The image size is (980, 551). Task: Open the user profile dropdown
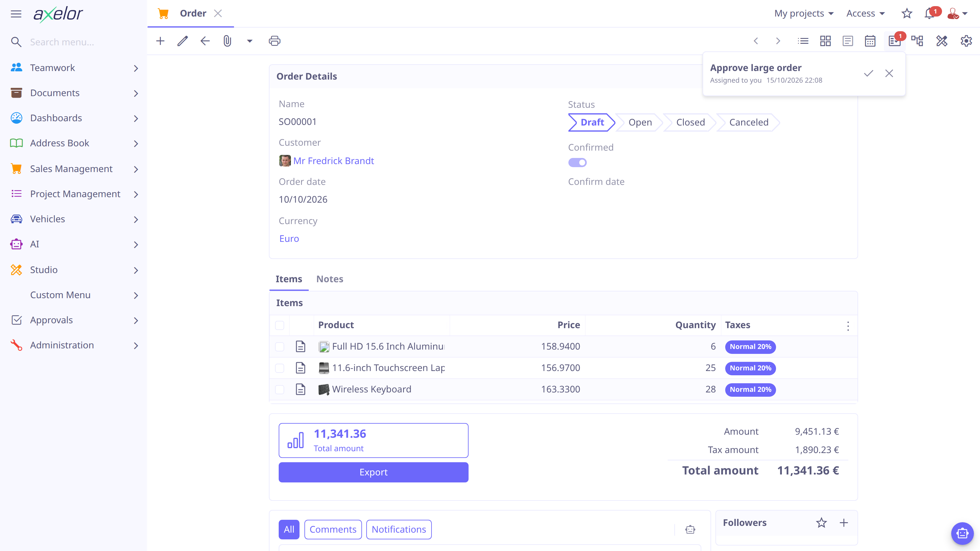pos(957,14)
